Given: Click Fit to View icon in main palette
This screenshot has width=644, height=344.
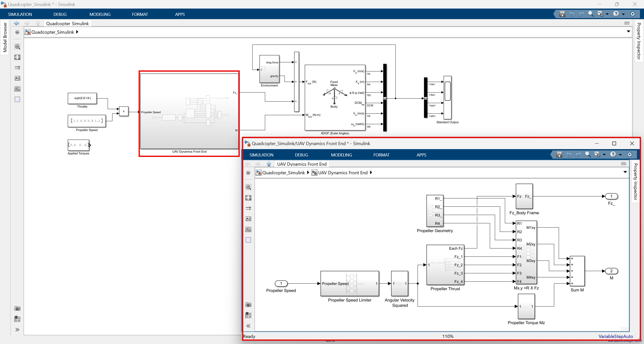Looking at the screenshot, I should tap(17, 57).
